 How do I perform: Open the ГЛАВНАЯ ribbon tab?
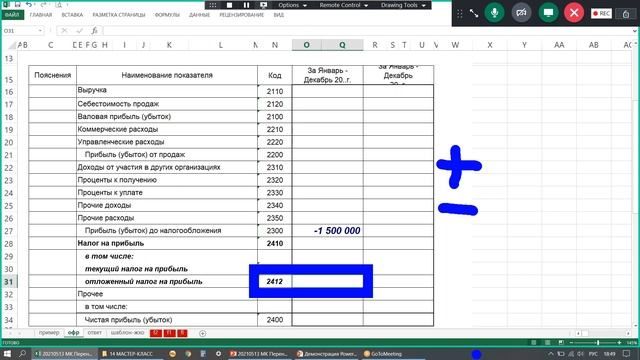[x=41, y=15]
